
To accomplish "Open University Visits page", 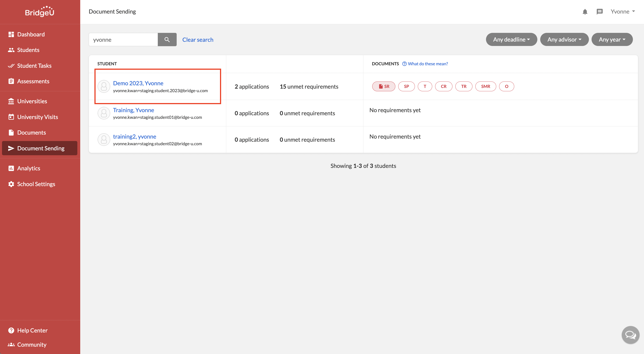I will tap(38, 117).
